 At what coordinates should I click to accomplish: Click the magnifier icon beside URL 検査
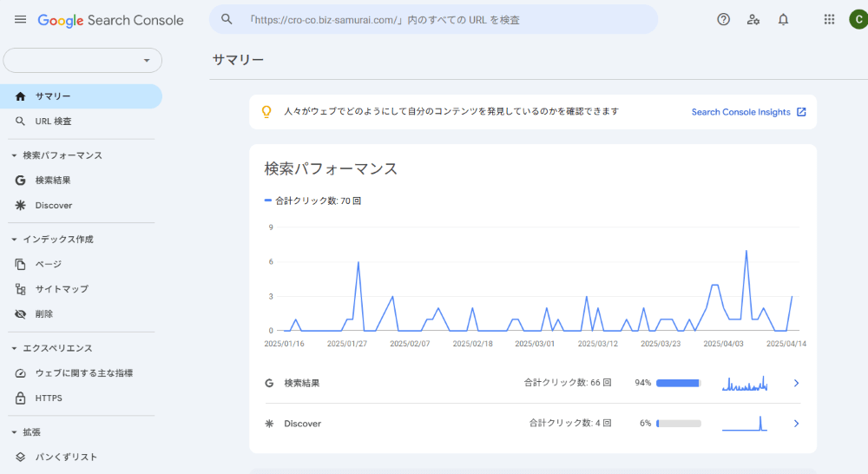pyautogui.click(x=21, y=122)
